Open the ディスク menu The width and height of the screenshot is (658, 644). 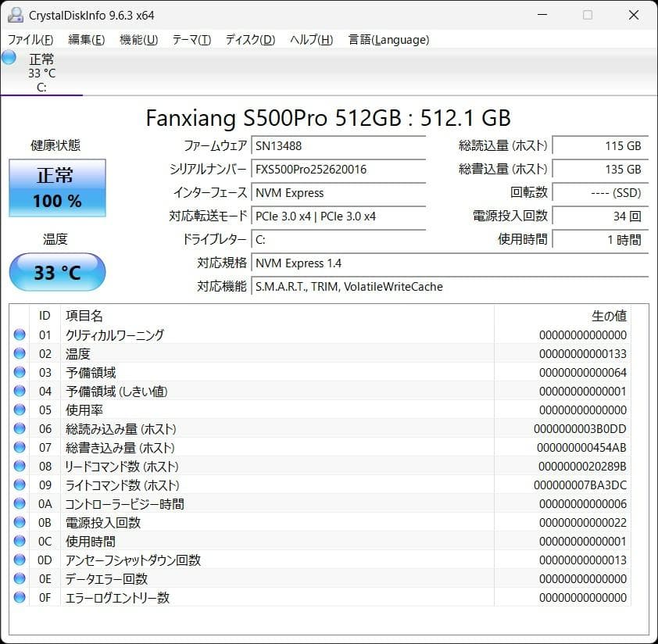(x=249, y=39)
